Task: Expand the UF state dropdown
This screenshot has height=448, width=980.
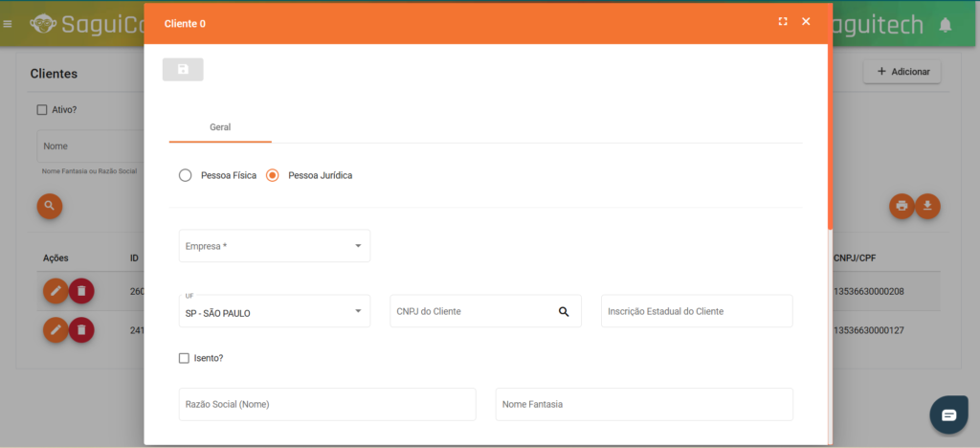Action: (274, 311)
